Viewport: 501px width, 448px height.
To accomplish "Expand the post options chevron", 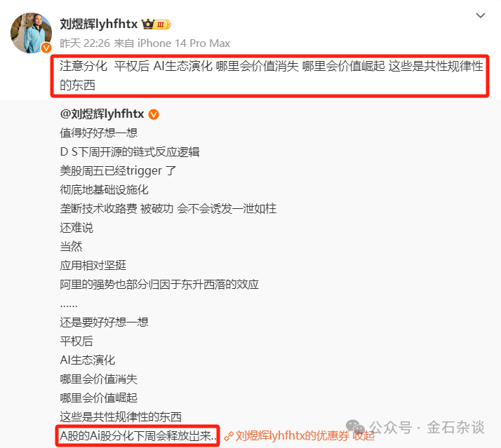I will coord(481,15).
